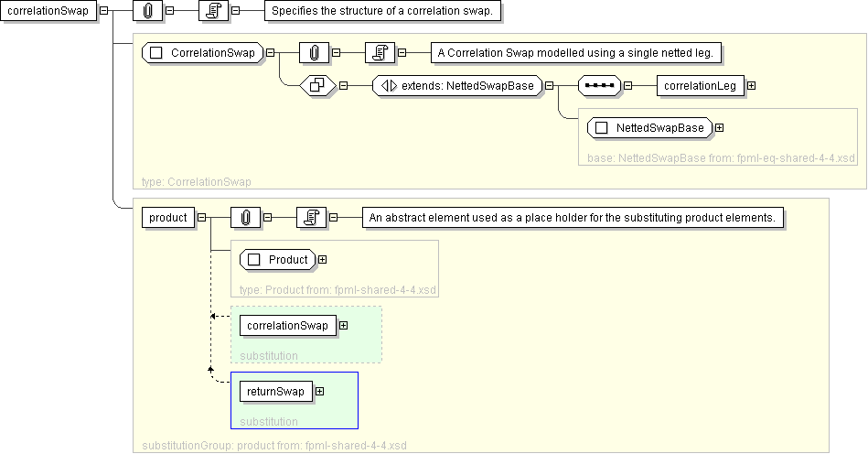The height and width of the screenshot is (454, 868).
Task: Collapse the root documentation annotation node
Action: click(x=236, y=10)
